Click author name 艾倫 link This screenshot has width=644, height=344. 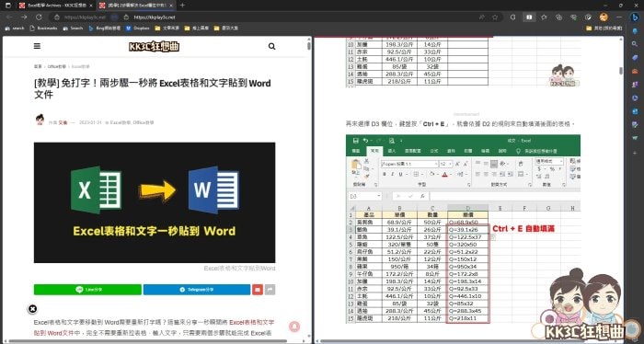pyautogui.click(x=63, y=122)
